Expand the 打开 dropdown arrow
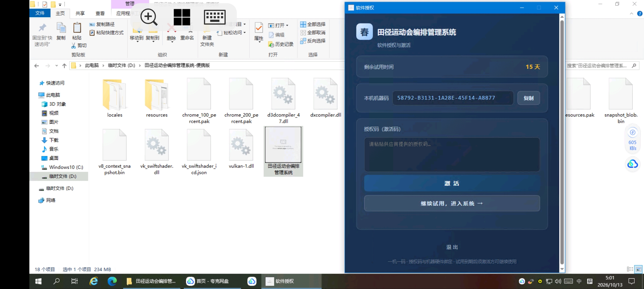Viewport: 644px width, 289px height. 287,26
